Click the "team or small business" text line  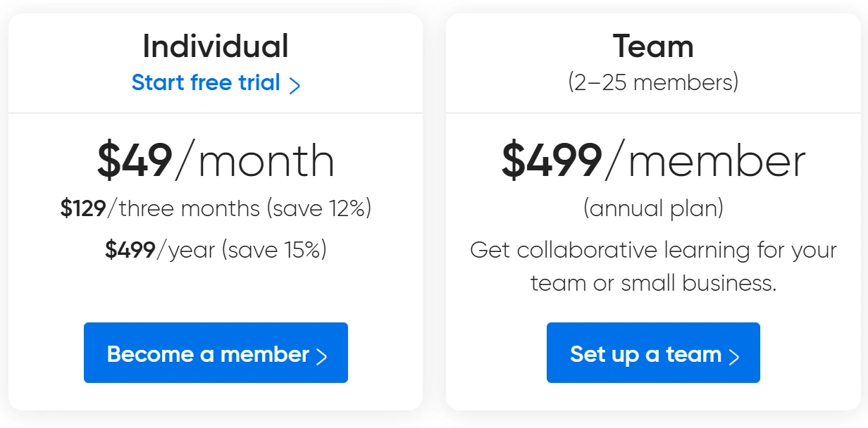pyautogui.click(x=653, y=283)
